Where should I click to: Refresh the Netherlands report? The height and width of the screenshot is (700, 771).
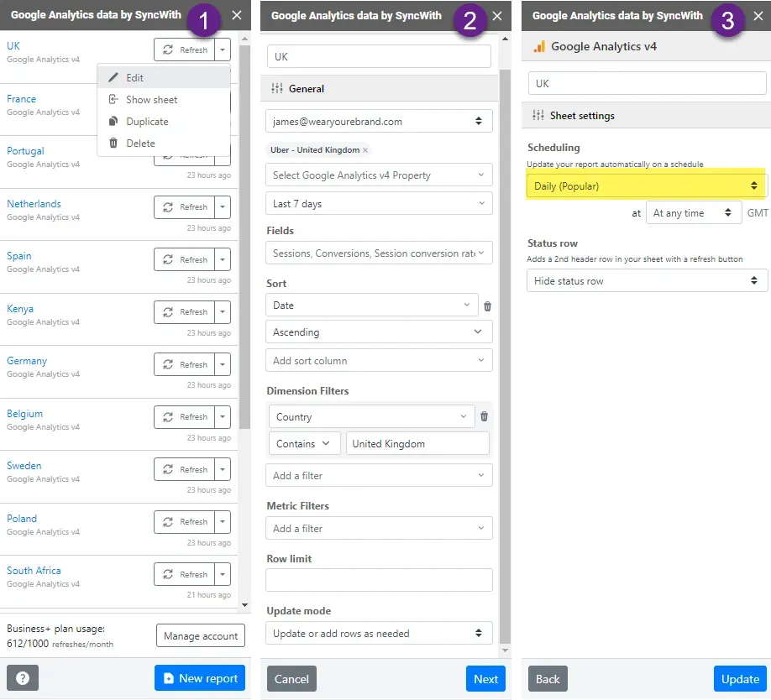click(185, 206)
